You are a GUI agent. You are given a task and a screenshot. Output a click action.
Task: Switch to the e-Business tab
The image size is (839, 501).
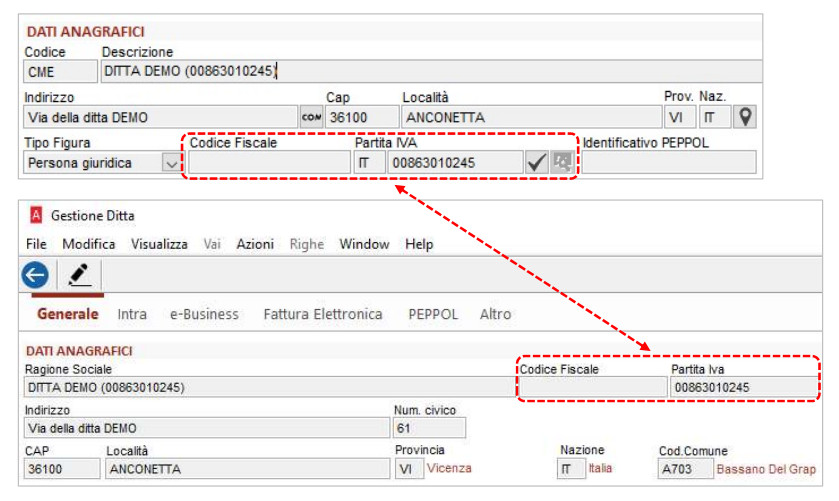tap(204, 314)
